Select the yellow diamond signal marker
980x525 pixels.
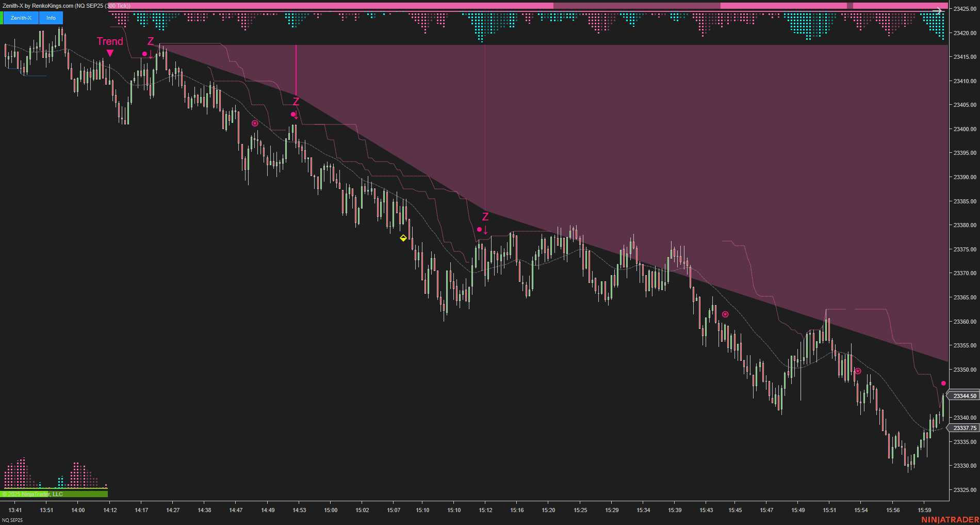coord(403,238)
